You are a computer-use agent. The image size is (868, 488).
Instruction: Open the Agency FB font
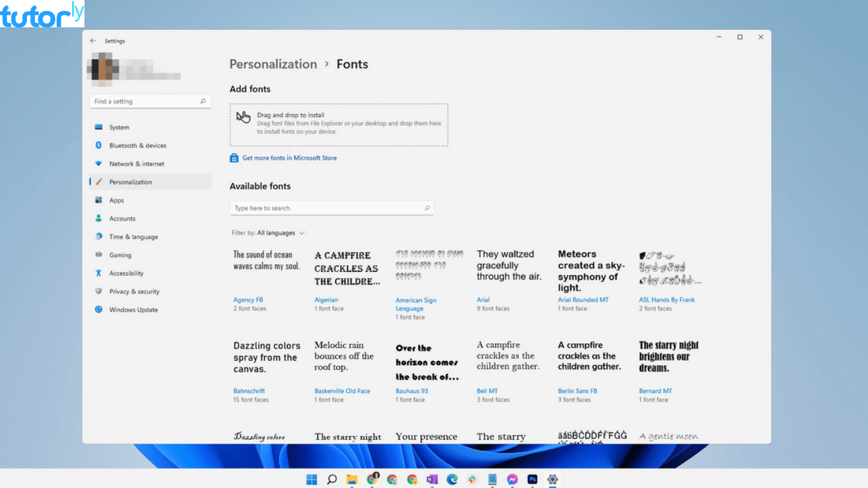point(268,280)
